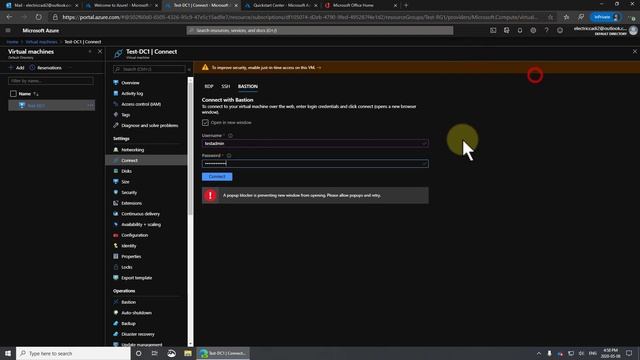This screenshot has width=640, height=360.
Task: Open Azure notifications bell
Action: tap(520, 31)
